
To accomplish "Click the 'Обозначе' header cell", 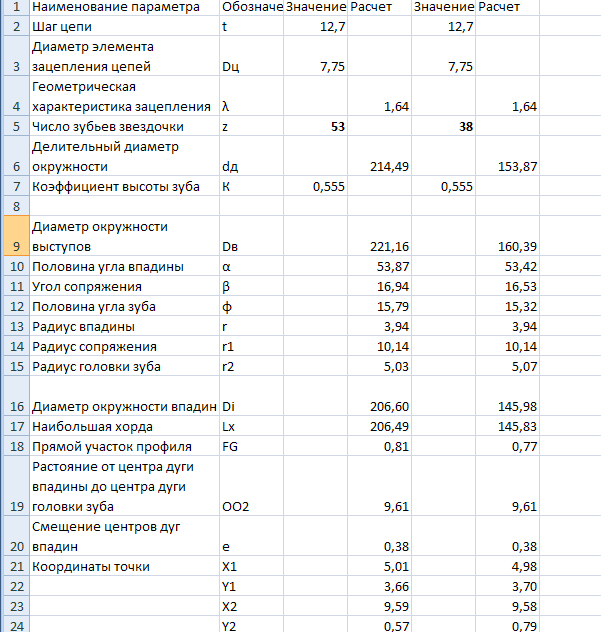I will click(x=252, y=7).
